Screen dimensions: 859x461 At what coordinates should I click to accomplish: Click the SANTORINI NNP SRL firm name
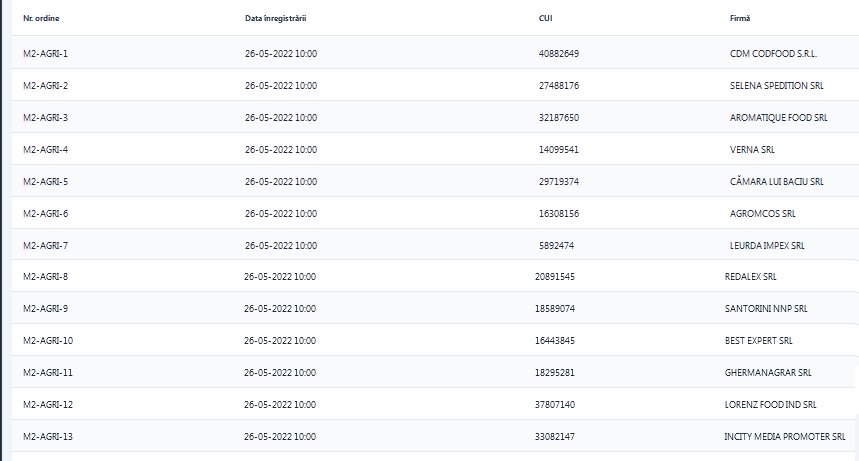[x=766, y=308]
